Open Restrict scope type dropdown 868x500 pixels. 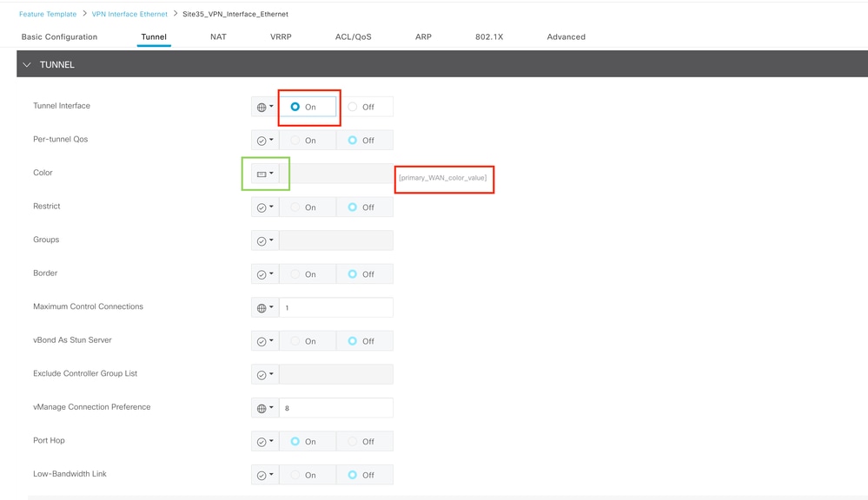pos(265,207)
